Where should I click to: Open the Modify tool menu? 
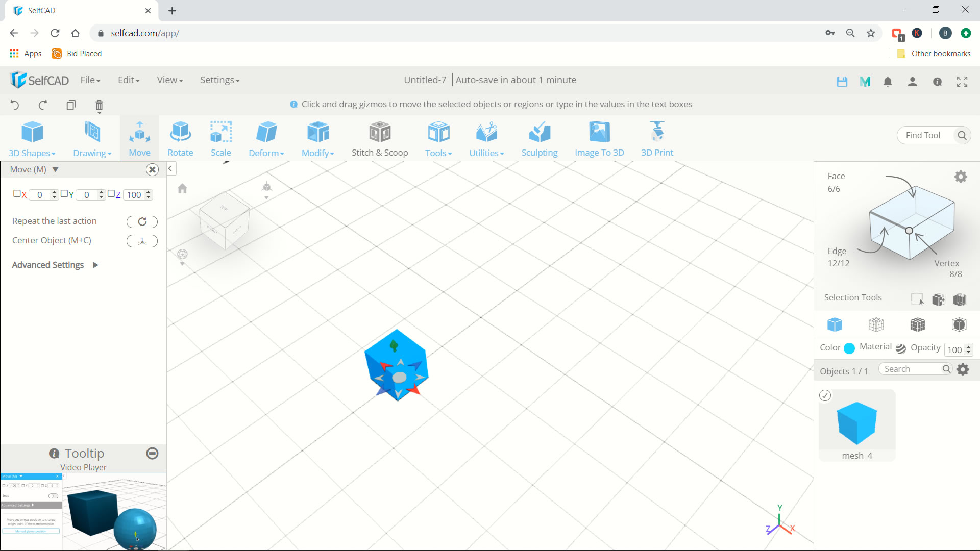(x=318, y=139)
